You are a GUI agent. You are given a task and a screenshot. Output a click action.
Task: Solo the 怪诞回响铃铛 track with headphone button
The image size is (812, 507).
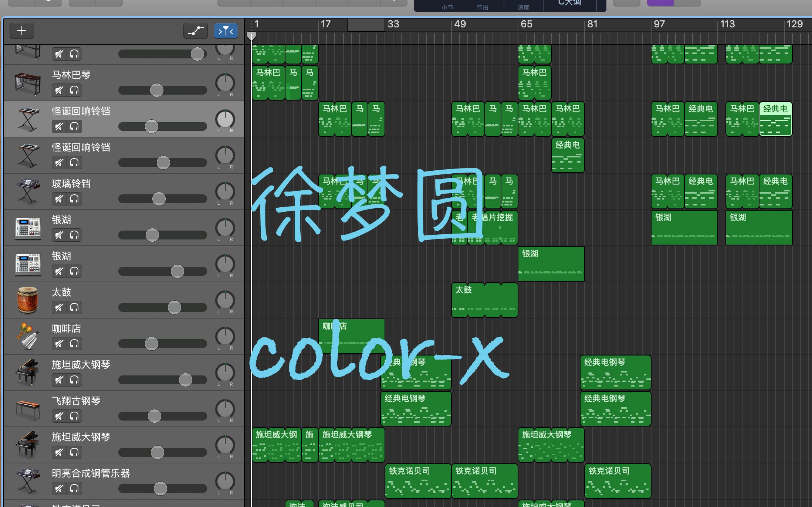click(74, 126)
